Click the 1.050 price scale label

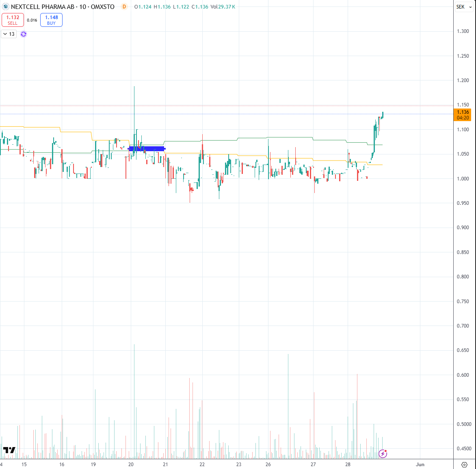click(463, 154)
